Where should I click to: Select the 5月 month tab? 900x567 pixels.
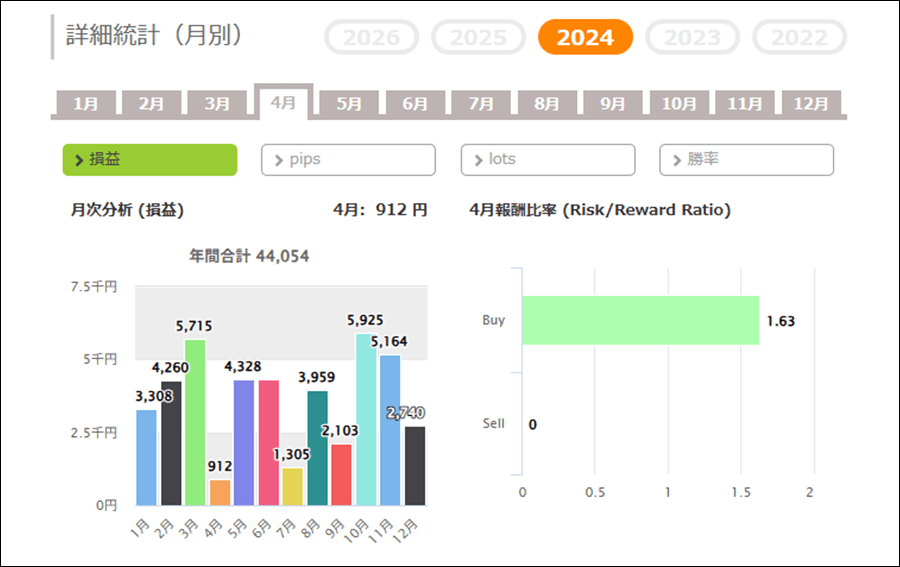349,104
